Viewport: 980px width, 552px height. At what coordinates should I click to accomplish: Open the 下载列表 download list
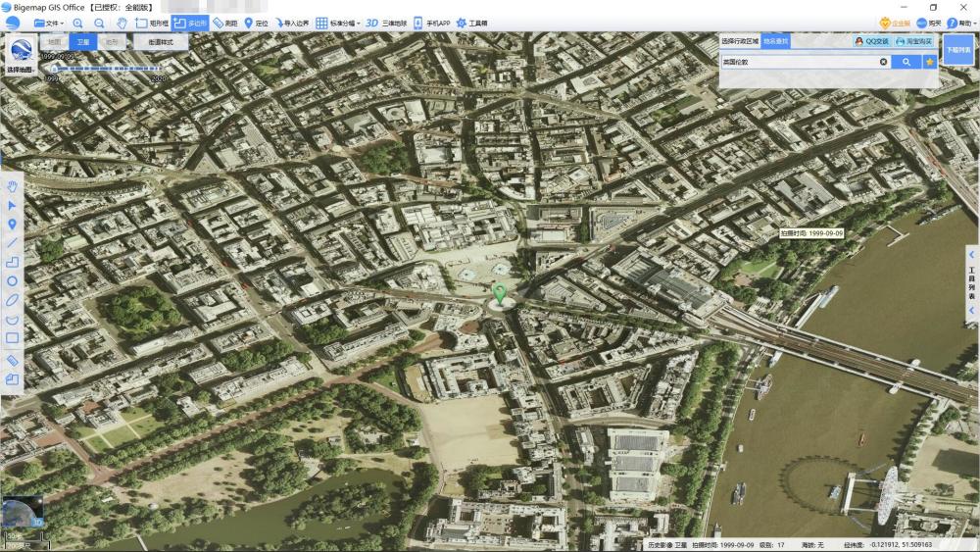[958, 50]
